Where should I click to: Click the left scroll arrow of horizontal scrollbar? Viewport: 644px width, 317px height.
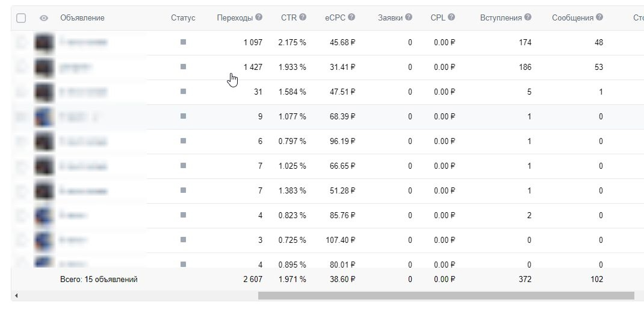(x=16, y=296)
